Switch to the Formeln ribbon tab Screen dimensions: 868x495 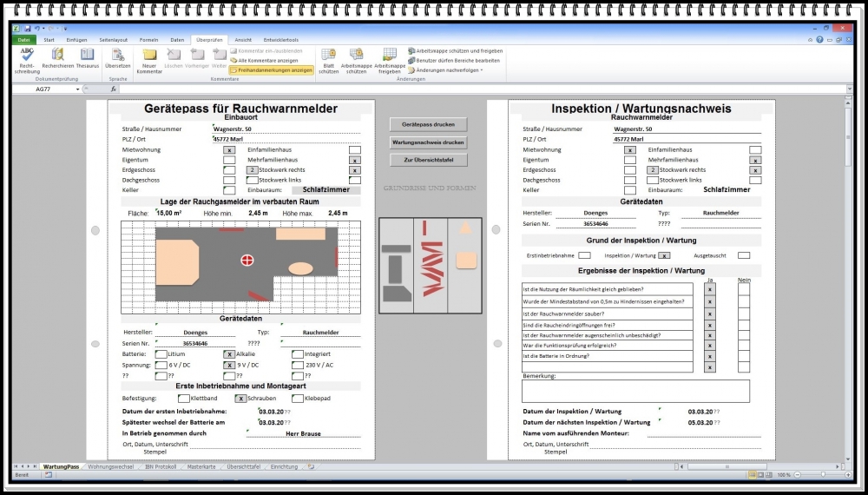(x=149, y=40)
